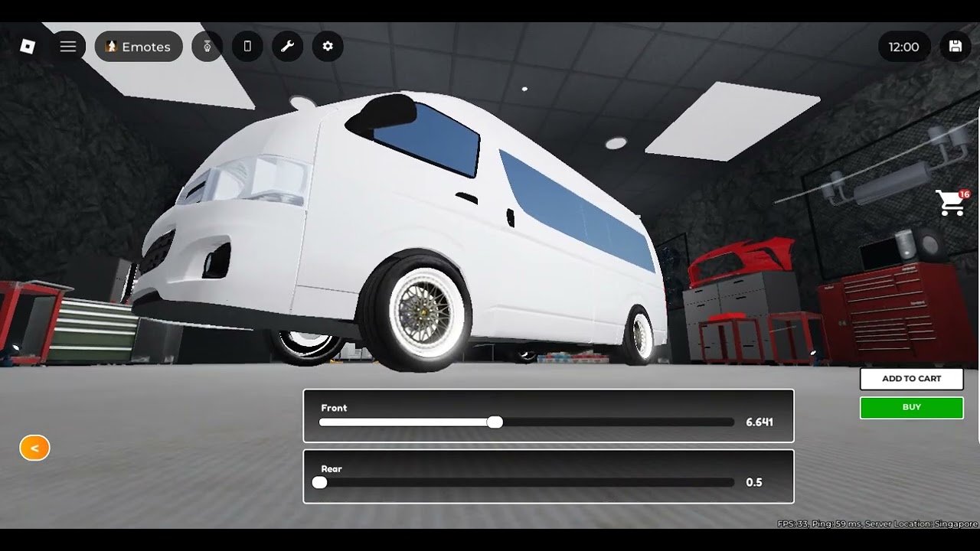The width and height of the screenshot is (980, 551).
Task: Click the 12:00 time display
Action: pos(904,47)
